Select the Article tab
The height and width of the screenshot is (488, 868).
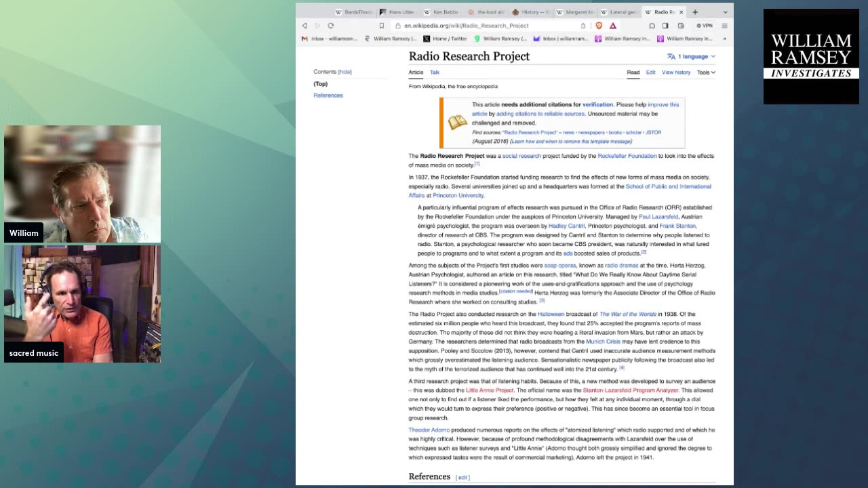point(416,73)
